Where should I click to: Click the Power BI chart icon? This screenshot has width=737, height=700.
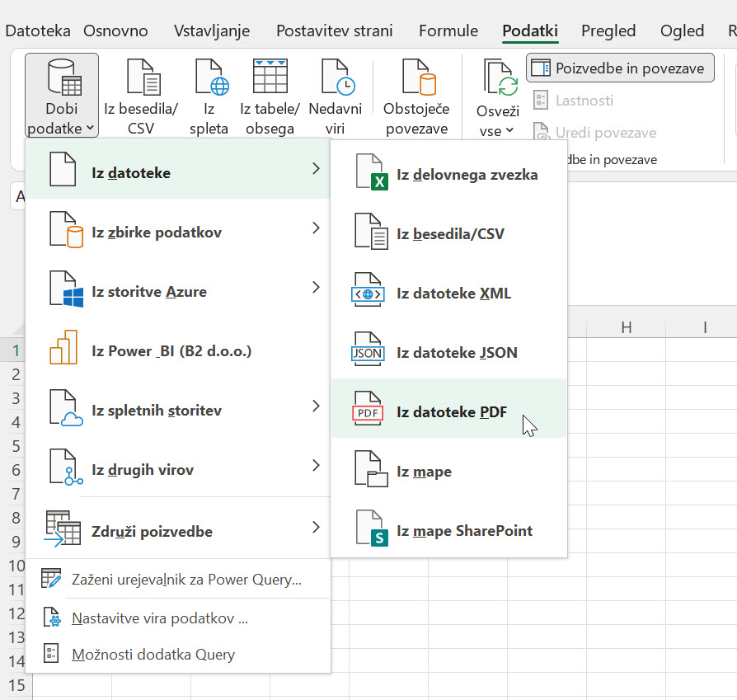63,347
